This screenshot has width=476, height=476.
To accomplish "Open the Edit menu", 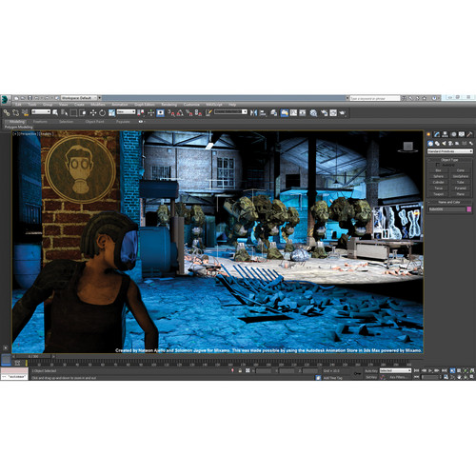I will 18,105.
